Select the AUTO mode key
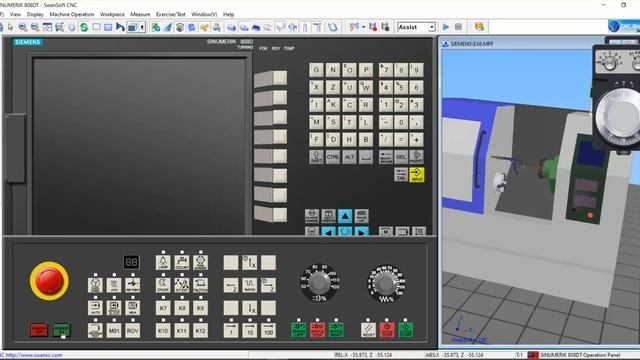 click(x=95, y=307)
